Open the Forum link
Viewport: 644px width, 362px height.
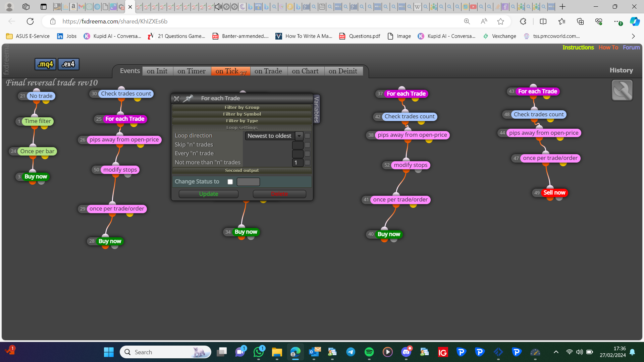click(x=631, y=48)
